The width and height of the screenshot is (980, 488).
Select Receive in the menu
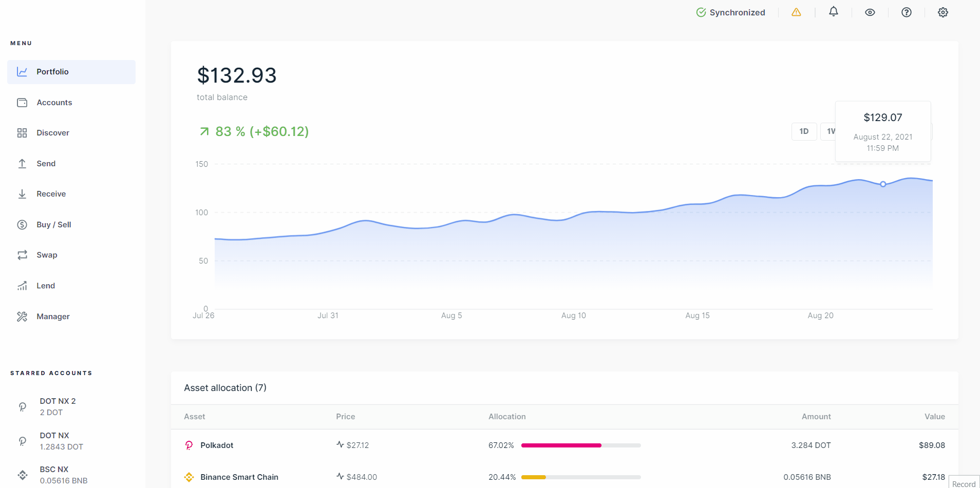click(71, 194)
